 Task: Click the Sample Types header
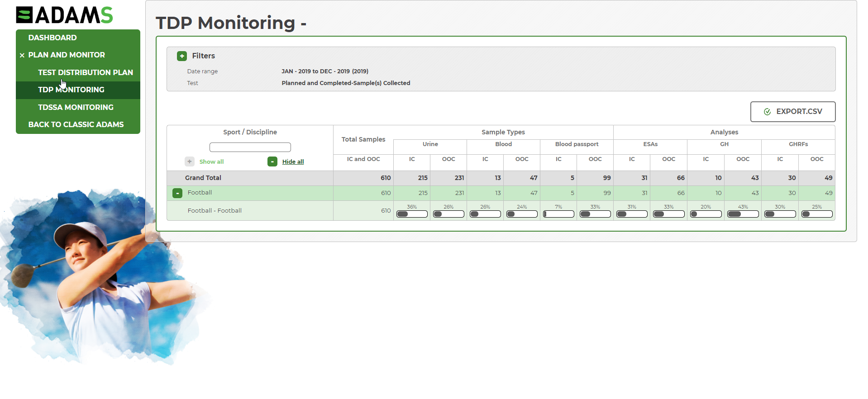click(503, 132)
